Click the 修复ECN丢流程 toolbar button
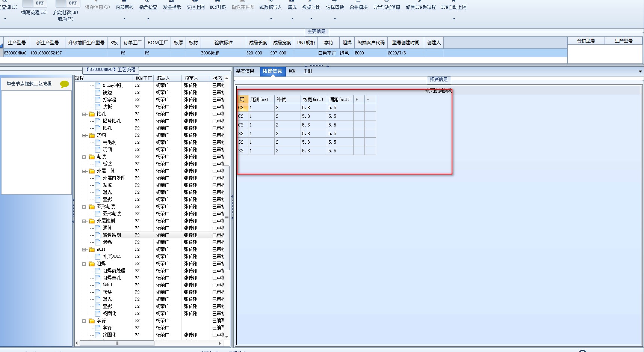The image size is (644, 352). (421, 7)
